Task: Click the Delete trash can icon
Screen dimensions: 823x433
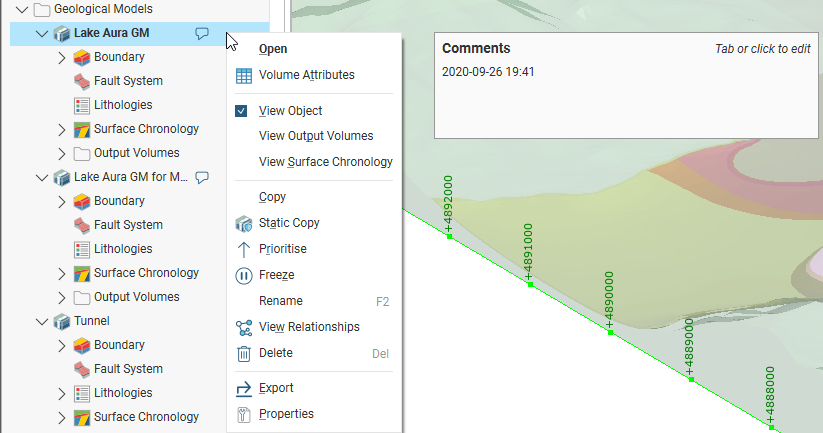Action: coord(243,353)
